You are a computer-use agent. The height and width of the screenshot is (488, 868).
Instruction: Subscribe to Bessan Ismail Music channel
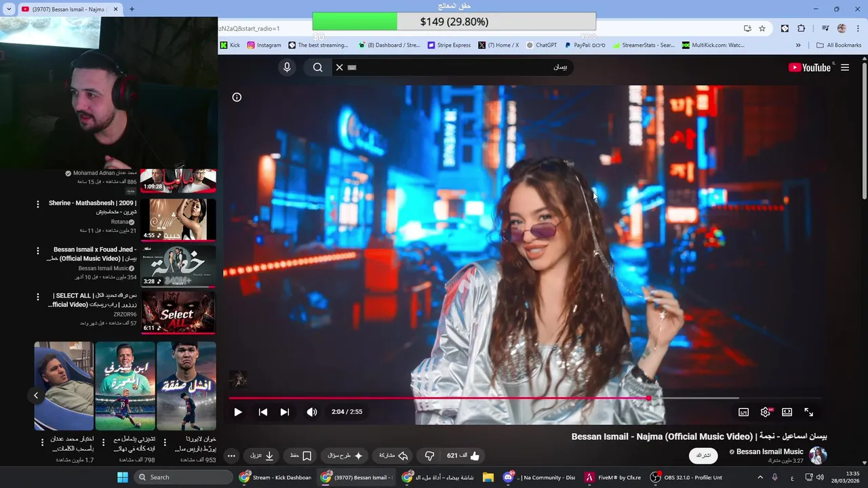click(x=703, y=455)
